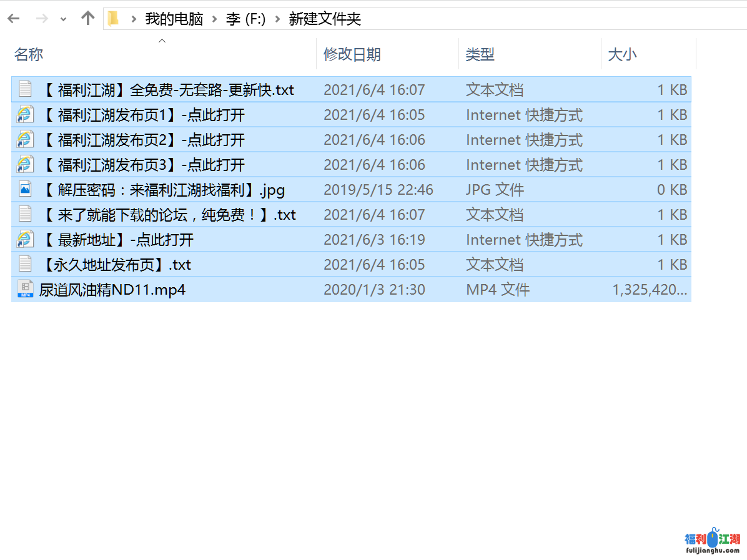
Task: Expand the chevron after 我的电脑 in breadcrumb
Action: (x=214, y=19)
